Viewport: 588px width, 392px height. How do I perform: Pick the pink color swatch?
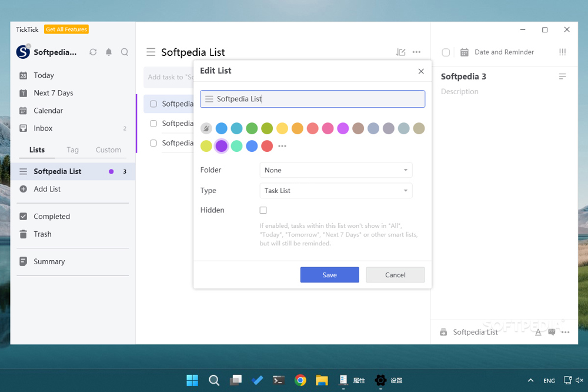[x=328, y=128]
